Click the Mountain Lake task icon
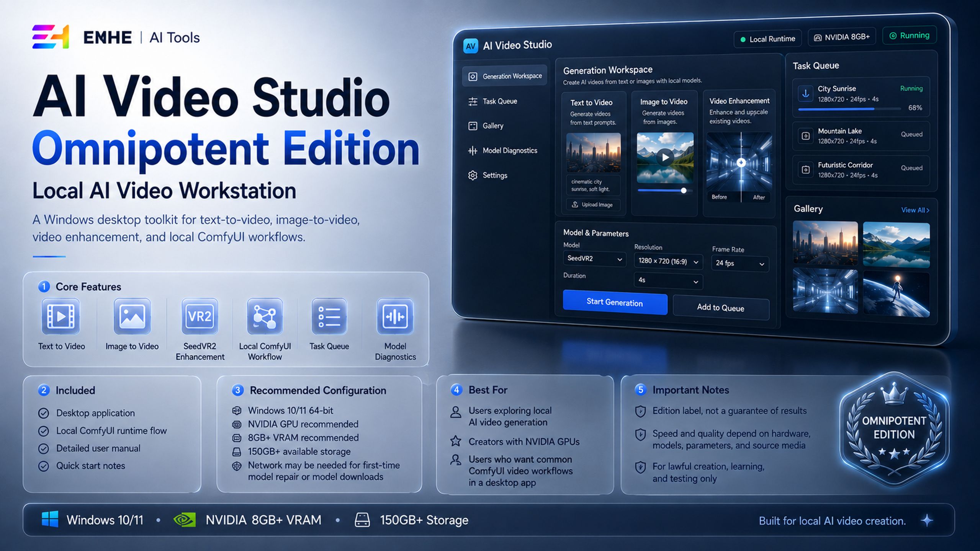This screenshot has height=551, width=980. tap(805, 136)
